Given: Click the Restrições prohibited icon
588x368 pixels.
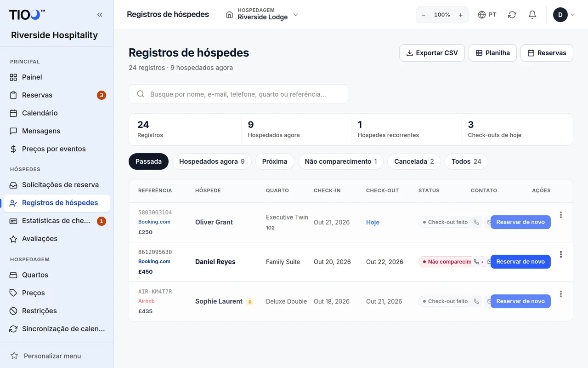Looking at the screenshot, I should [13, 311].
